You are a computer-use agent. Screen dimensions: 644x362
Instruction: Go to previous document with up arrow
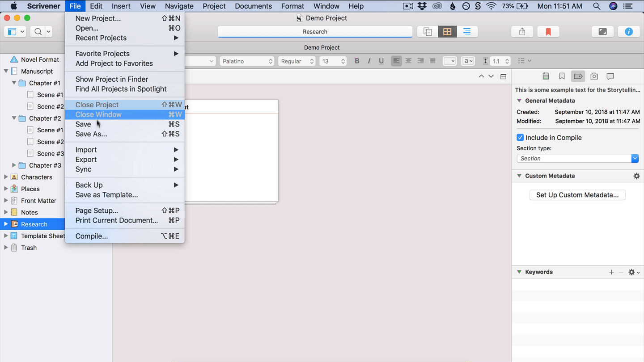tap(481, 76)
